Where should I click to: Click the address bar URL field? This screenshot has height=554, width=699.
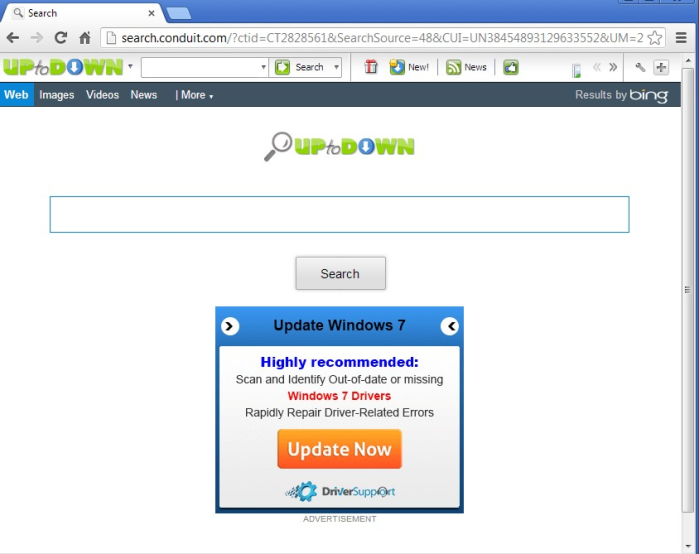[382, 38]
